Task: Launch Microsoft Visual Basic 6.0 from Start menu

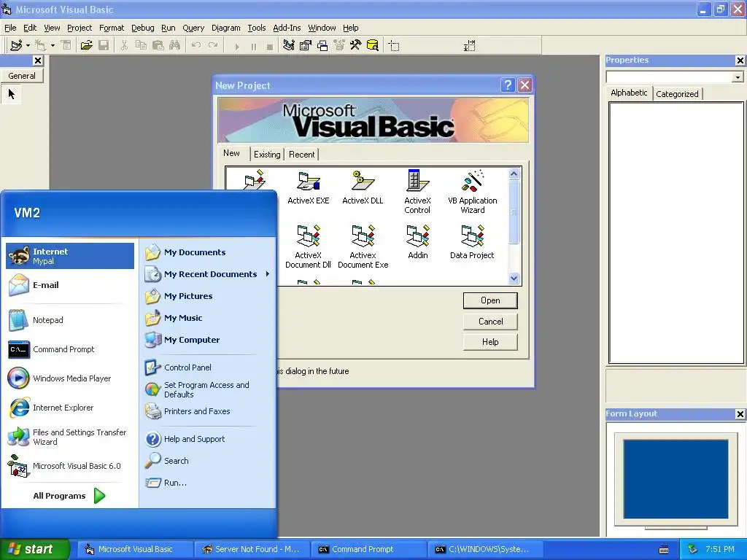Action: click(x=65, y=466)
